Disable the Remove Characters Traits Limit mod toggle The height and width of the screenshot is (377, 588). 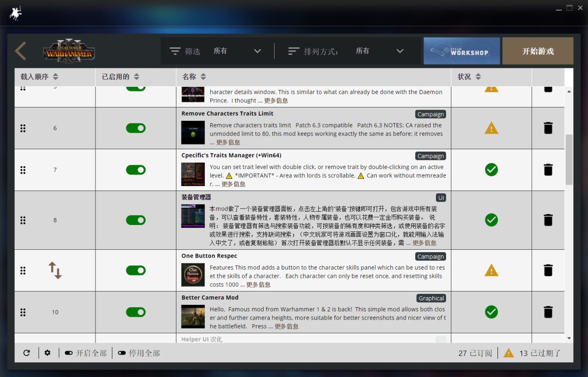pos(136,128)
